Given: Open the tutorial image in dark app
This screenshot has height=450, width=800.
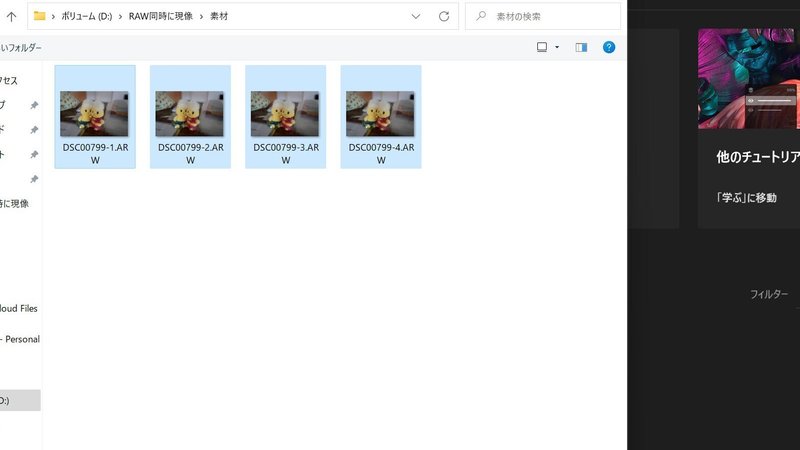Looking at the screenshot, I should click(x=749, y=79).
